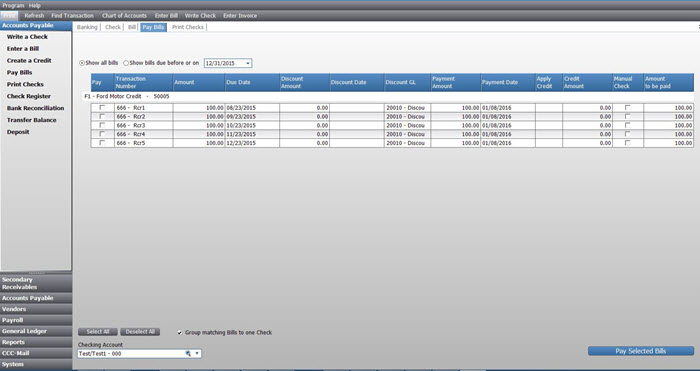Expand the General Ledger section

pos(36,331)
